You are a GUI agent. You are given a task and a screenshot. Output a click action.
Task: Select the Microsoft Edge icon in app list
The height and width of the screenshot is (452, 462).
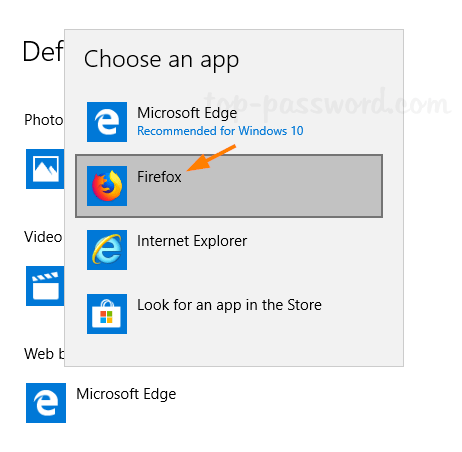point(107,122)
